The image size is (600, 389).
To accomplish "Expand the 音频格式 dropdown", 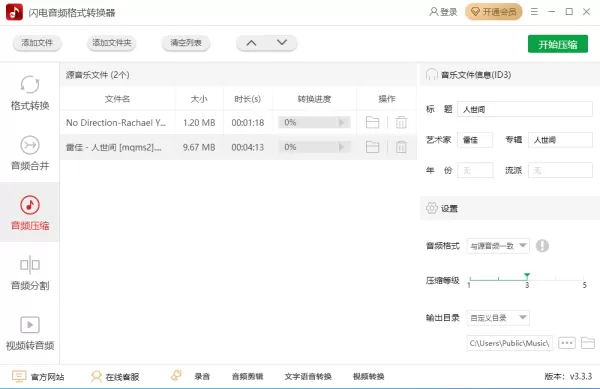I will coord(498,246).
